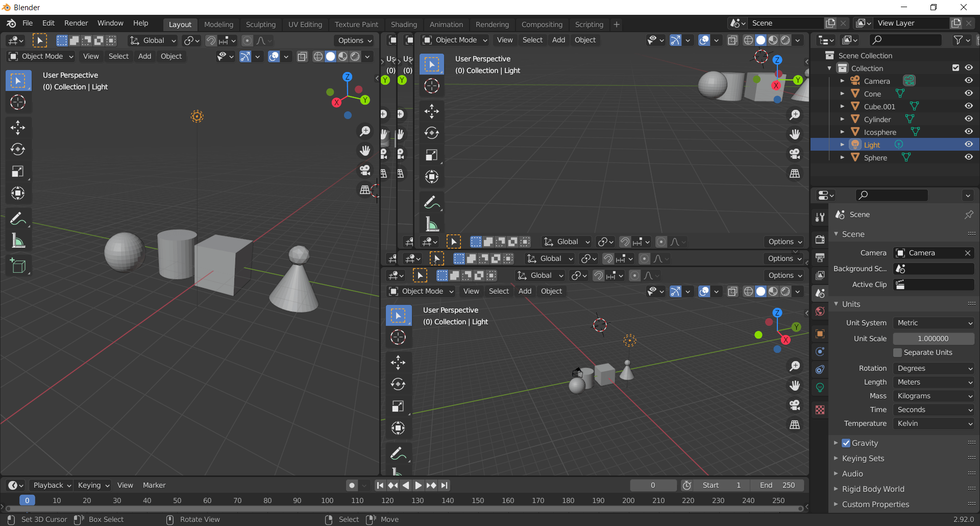The image size is (980, 526).
Task: Open the Unit System dropdown set to Metric
Action: [x=933, y=322]
